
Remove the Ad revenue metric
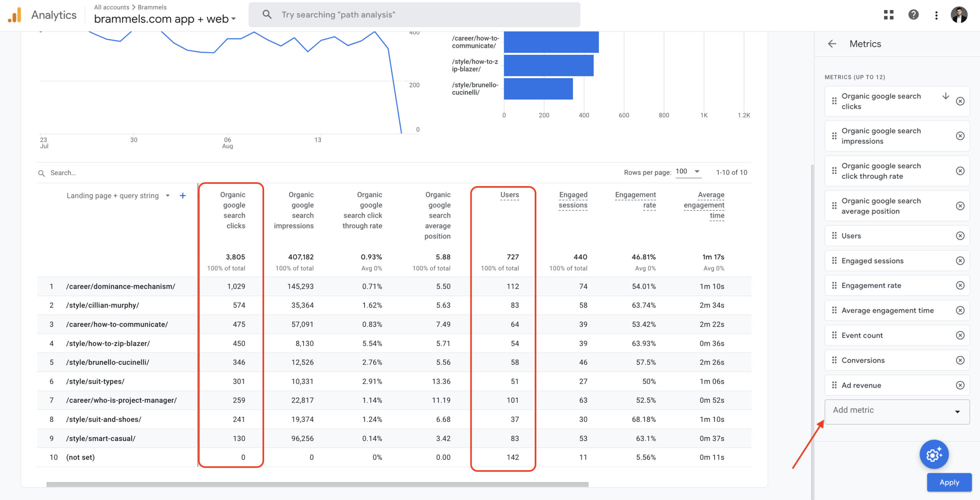pos(960,385)
